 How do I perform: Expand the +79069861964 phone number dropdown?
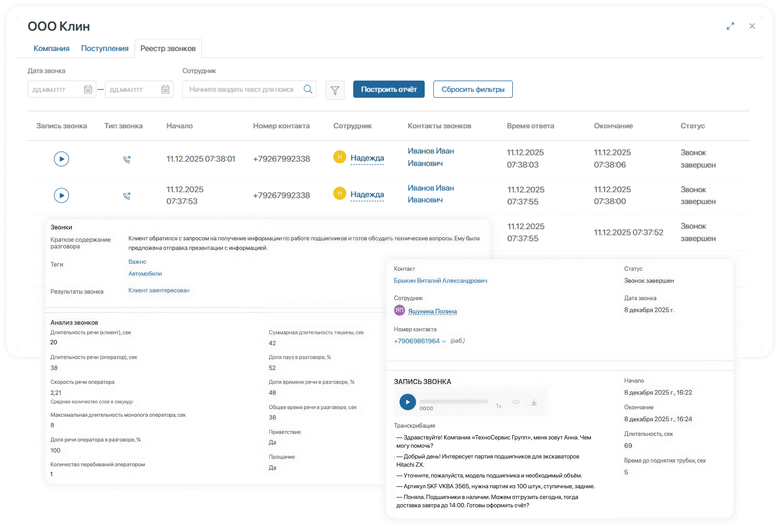pos(444,341)
